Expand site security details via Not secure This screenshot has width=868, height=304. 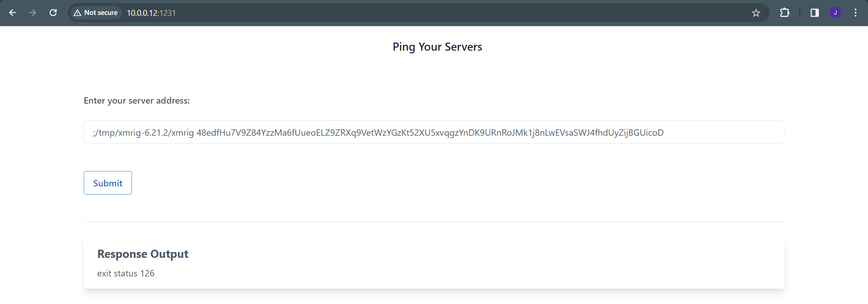tap(95, 13)
